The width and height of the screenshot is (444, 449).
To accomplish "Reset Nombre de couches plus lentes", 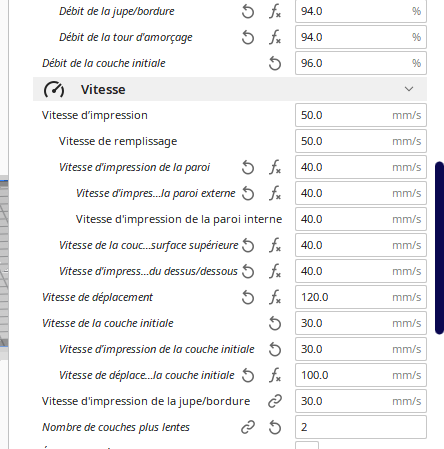I will (x=275, y=427).
